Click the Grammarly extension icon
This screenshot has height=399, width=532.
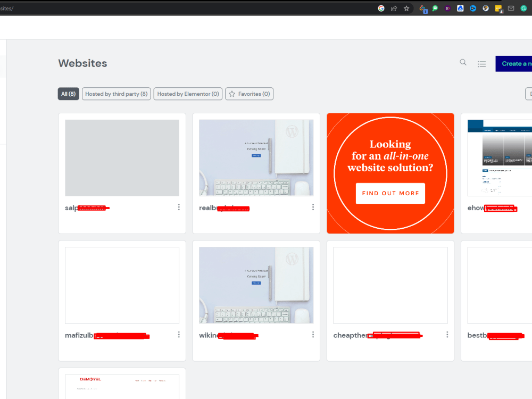tap(524, 8)
